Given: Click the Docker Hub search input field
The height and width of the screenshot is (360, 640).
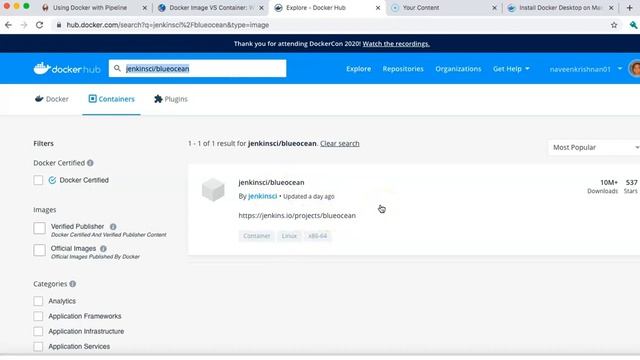Looking at the screenshot, I should [x=198, y=69].
